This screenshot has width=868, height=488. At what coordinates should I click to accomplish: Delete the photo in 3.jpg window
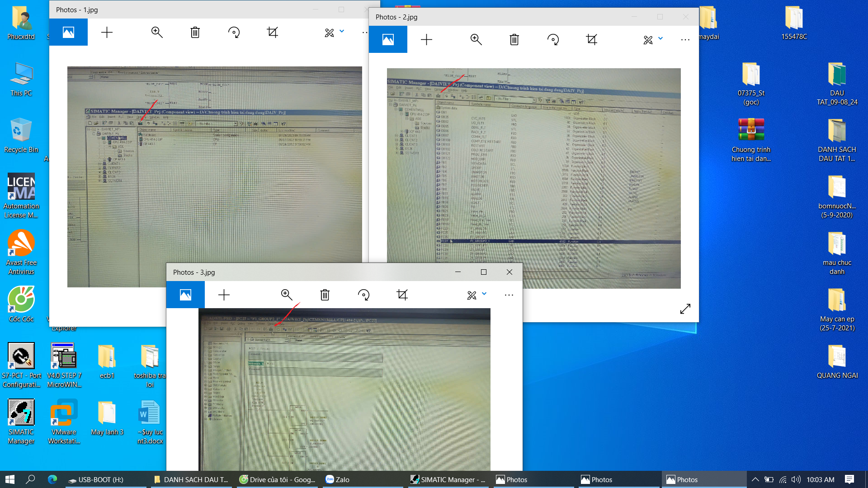pos(325,295)
